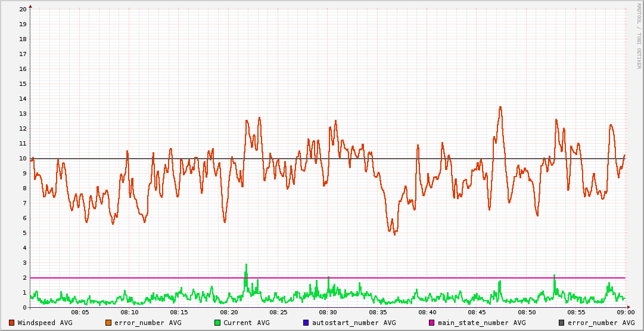Screen dimensions: 644x331
Task: Click the value 5 on the y-axis
Action: point(24,233)
